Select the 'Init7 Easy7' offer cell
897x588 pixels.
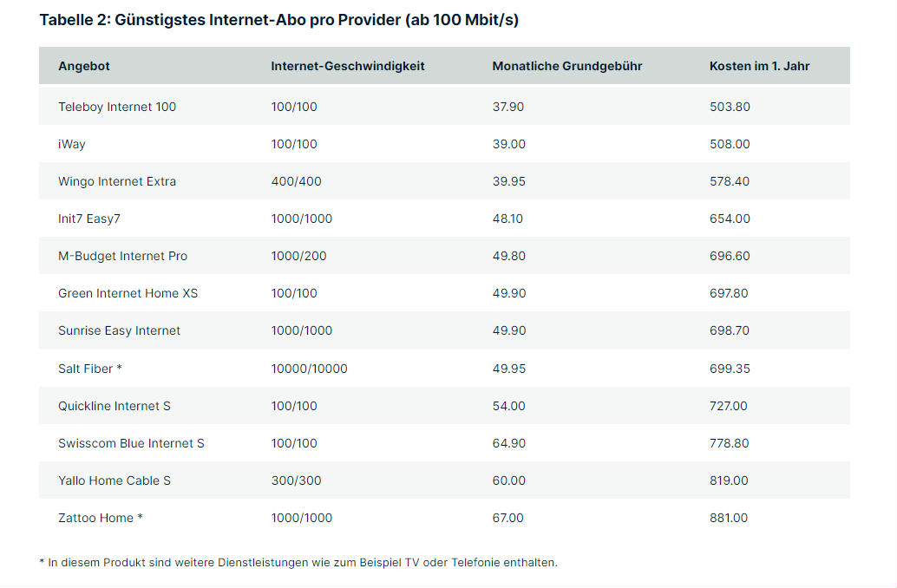(x=89, y=219)
